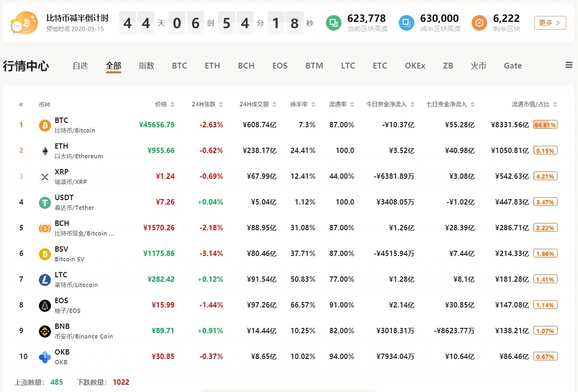Select the BTM market tab

pyautogui.click(x=314, y=65)
